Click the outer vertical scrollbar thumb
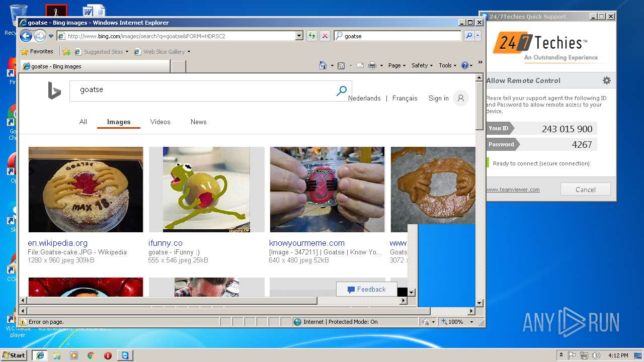Screen dimensions: 644x362 (479, 106)
